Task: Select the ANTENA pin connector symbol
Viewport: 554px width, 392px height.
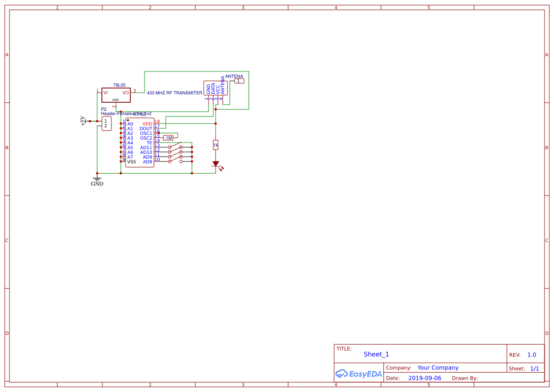Action: 238,80
